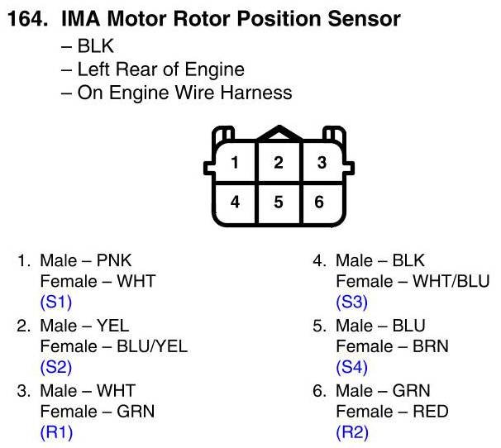The height and width of the screenshot is (448, 501).
Task: Open the blue (R2) link
Action: coord(351,431)
